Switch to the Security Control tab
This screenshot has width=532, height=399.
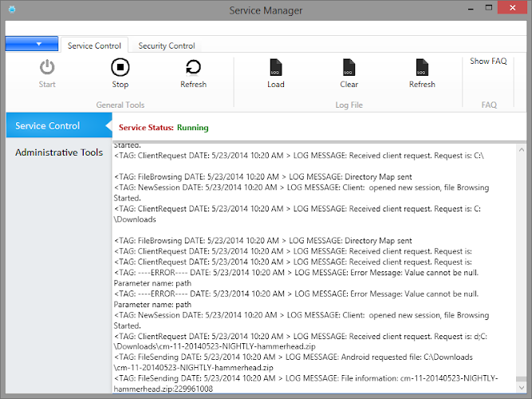click(167, 46)
